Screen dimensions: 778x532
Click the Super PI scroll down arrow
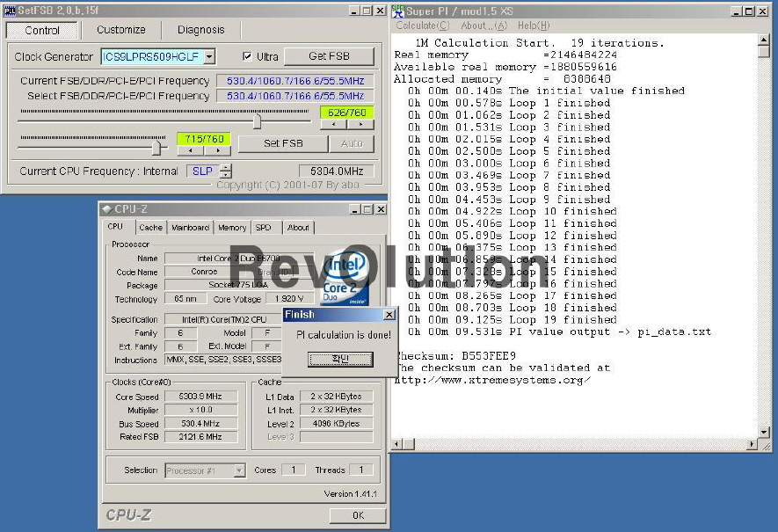tap(764, 433)
